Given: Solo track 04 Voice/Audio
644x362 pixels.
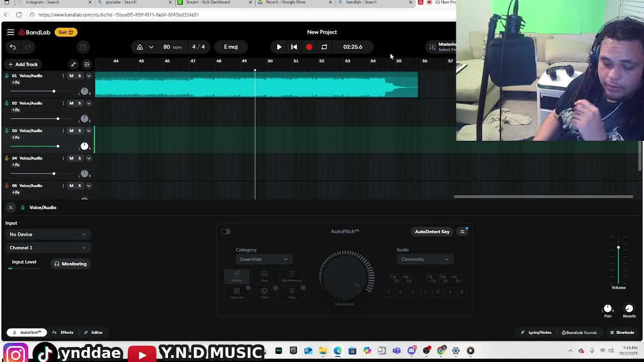Looking at the screenshot, I should [79, 158].
